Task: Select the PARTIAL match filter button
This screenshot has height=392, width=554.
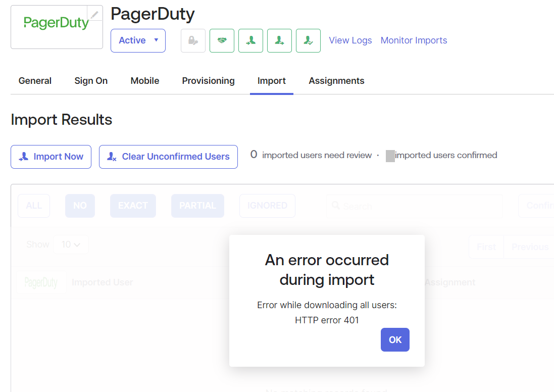Action: point(197,206)
